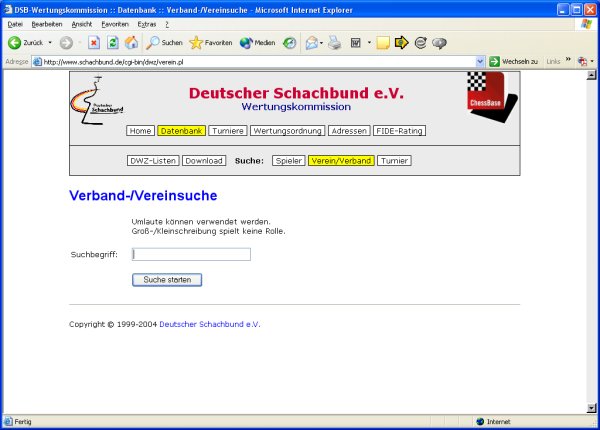Click the Suche starten button
The height and width of the screenshot is (430, 600).
(167, 280)
